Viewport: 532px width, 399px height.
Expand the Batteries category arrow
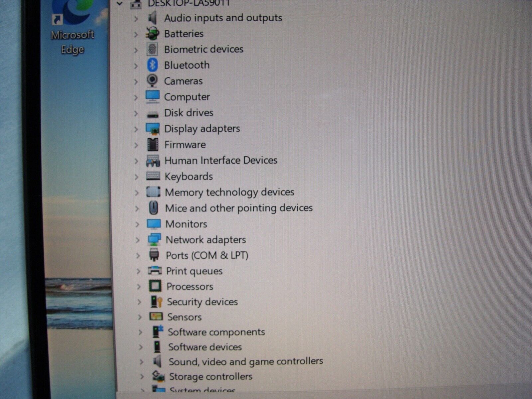(136, 34)
